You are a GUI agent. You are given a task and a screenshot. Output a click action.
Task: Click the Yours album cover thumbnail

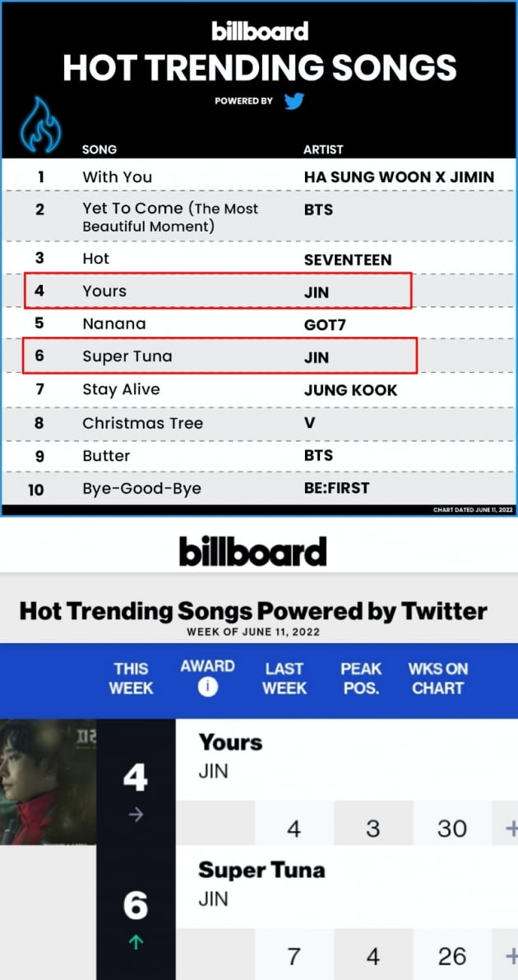[49, 782]
